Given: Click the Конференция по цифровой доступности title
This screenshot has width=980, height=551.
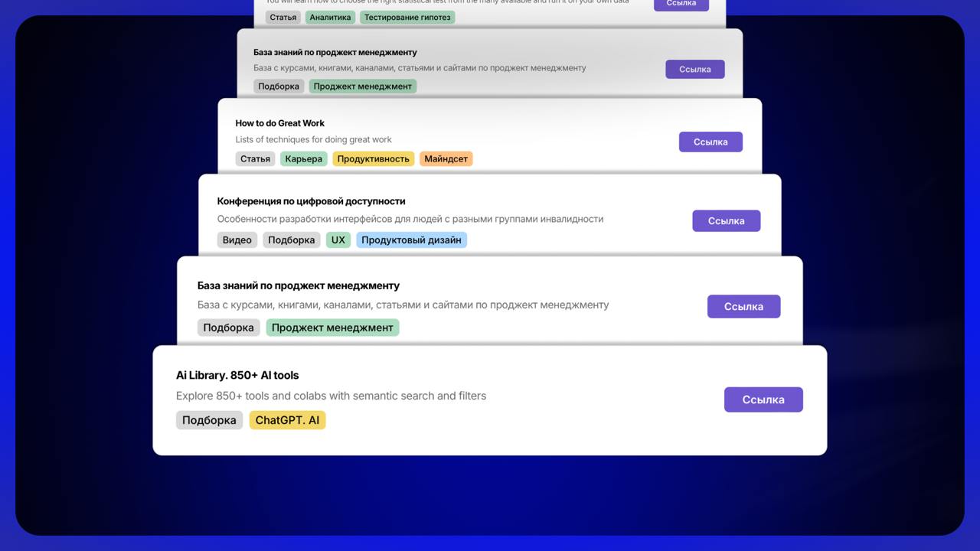Looking at the screenshot, I should (311, 201).
